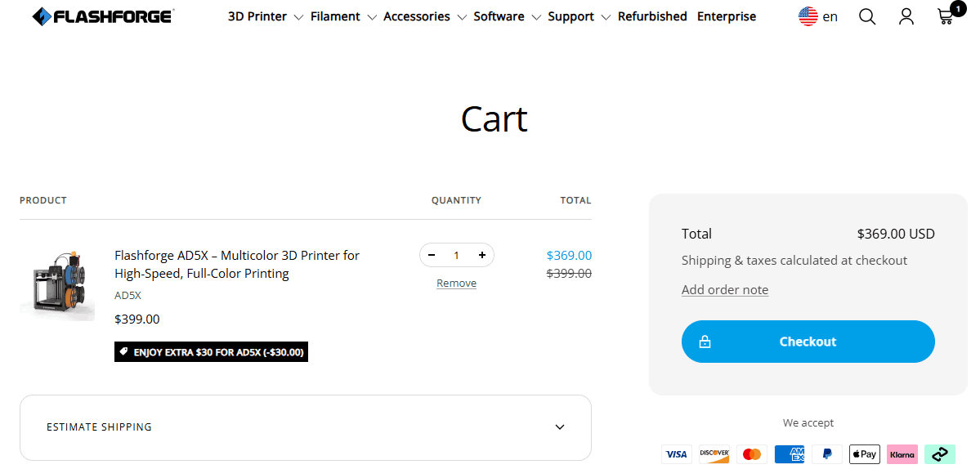Screen dimensions: 980x469
Task: Open the Enterprise page
Action: point(727,17)
